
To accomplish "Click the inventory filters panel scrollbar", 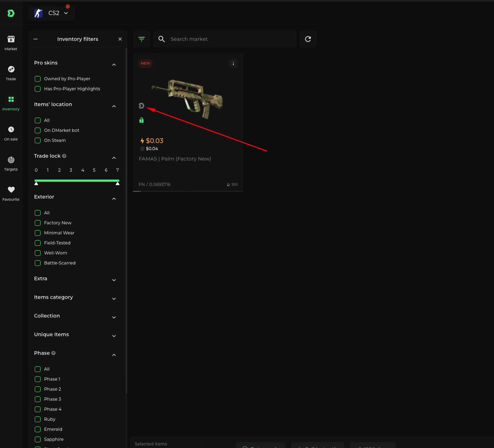I will point(126,221).
